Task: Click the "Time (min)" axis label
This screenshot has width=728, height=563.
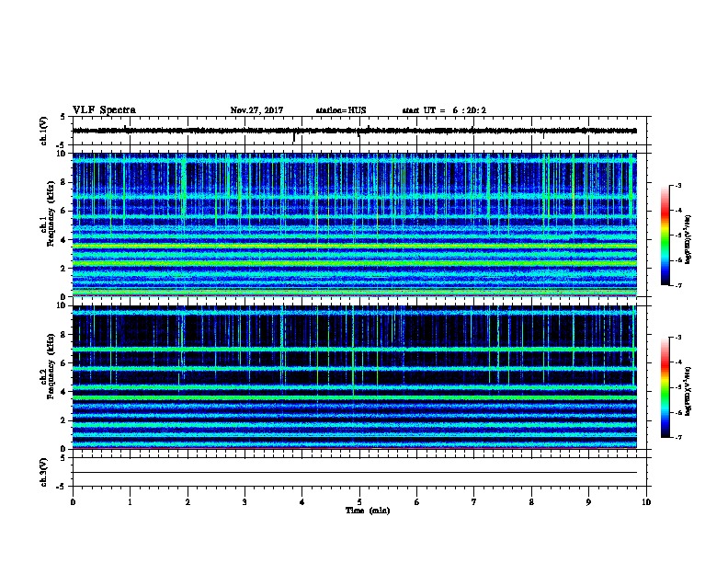Action: click(x=368, y=511)
